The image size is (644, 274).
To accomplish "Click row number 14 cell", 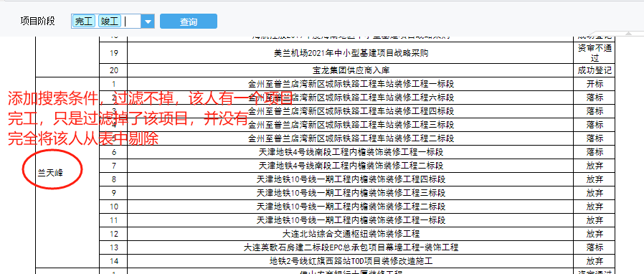I will (114, 261).
